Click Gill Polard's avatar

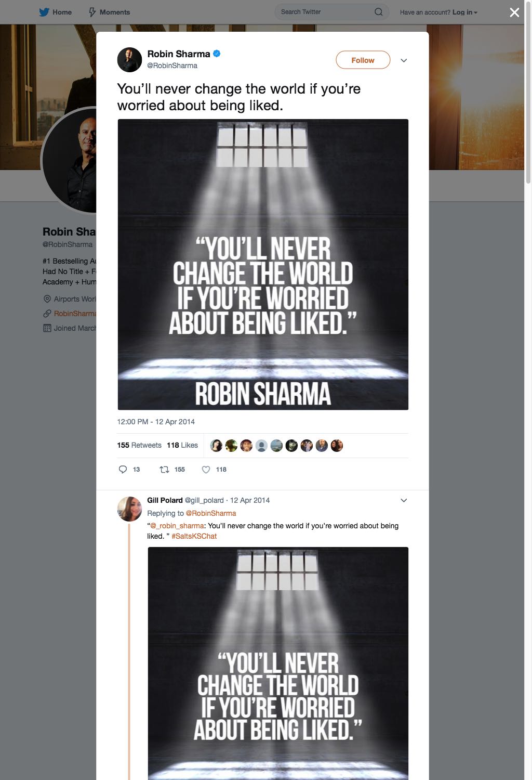pyautogui.click(x=130, y=509)
